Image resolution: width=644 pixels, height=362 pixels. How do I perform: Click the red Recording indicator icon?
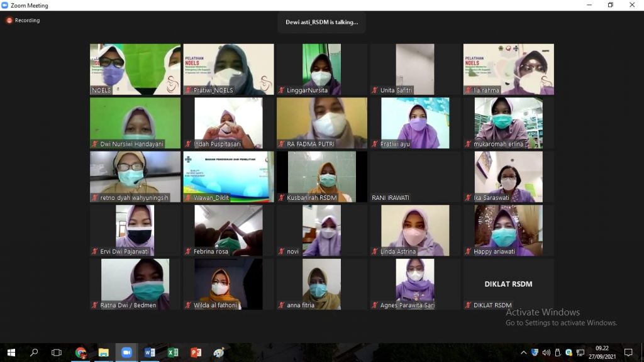coord(9,20)
